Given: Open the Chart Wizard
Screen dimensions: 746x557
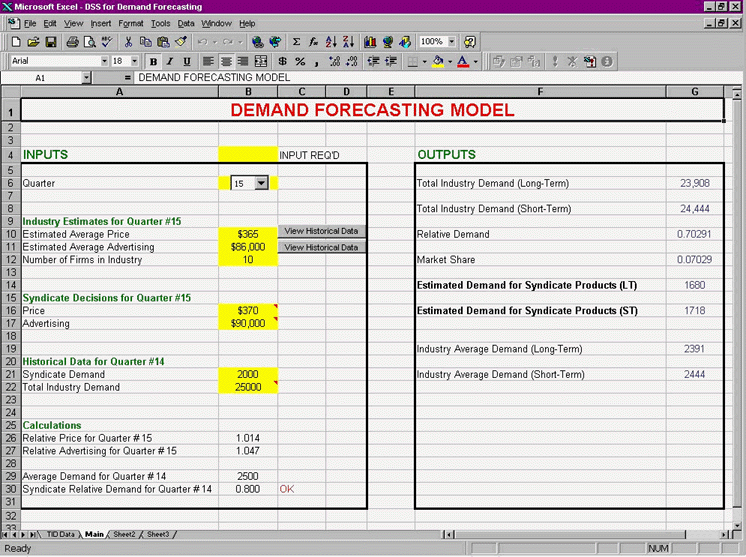Looking at the screenshot, I should (x=370, y=42).
